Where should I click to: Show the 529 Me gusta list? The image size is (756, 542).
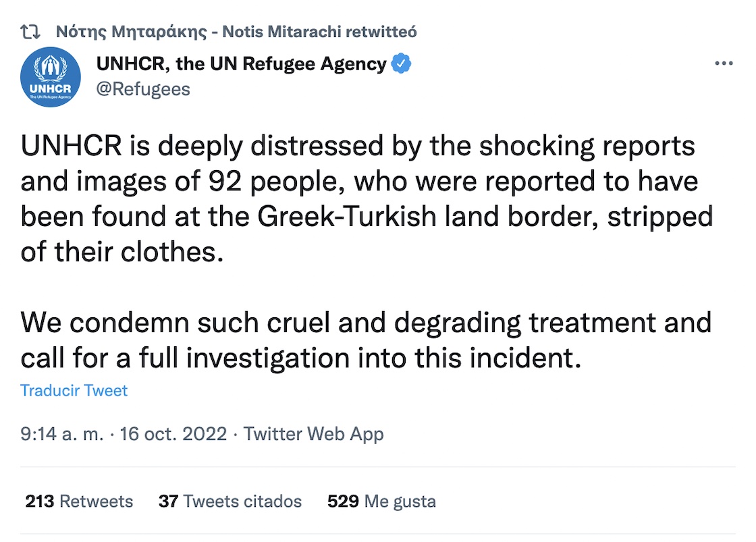[x=381, y=502]
